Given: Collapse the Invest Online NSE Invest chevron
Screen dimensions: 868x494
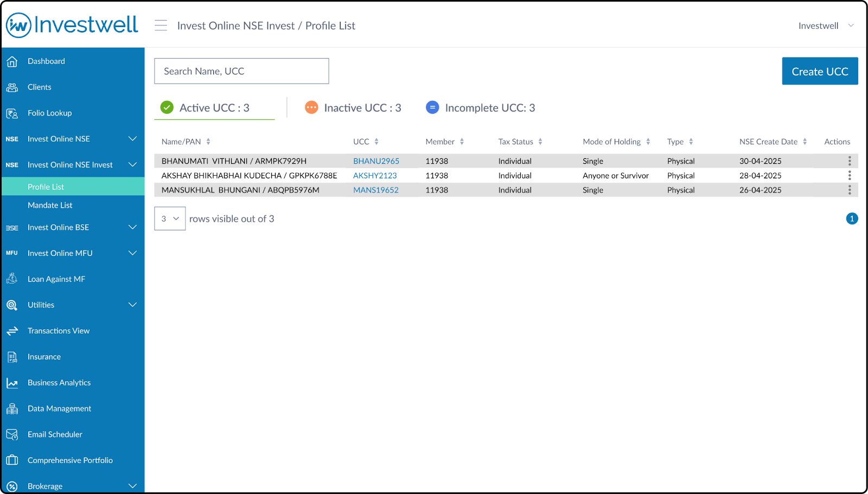Looking at the screenshot, I should pyautogui.click(x=132, y=165).
